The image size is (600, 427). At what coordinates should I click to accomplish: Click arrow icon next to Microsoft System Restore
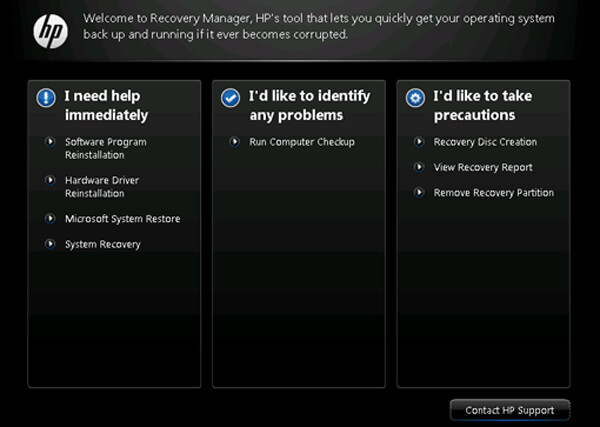tap(50, 218)
